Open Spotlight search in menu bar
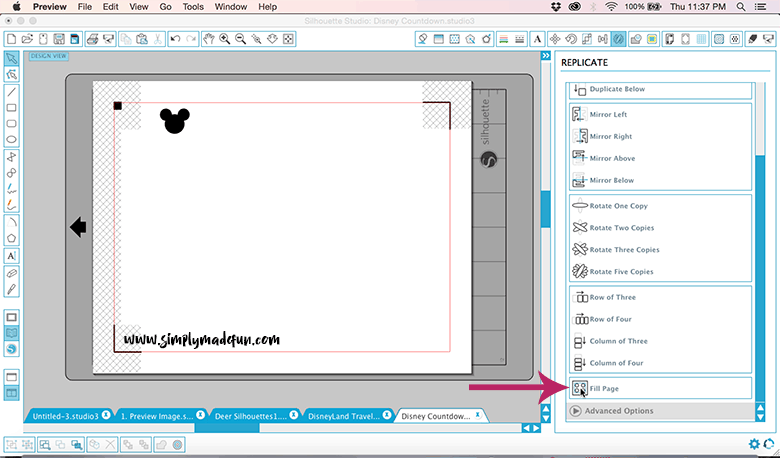 pos(741,7)
